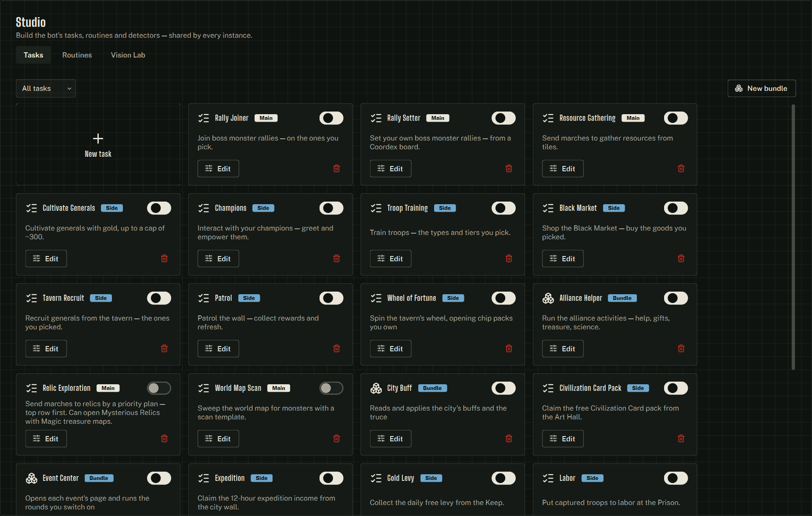Click 'Put captured troops to labor at the Prison.'

(611, 502)
